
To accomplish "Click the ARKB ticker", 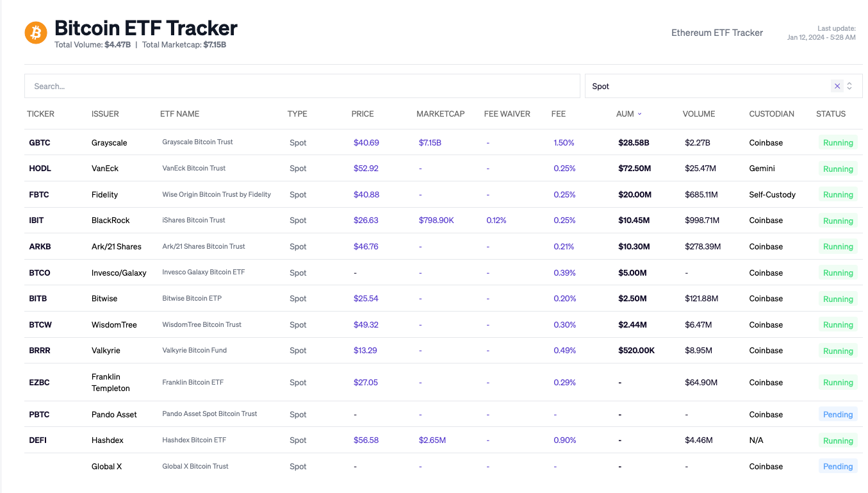I will 40,247.
